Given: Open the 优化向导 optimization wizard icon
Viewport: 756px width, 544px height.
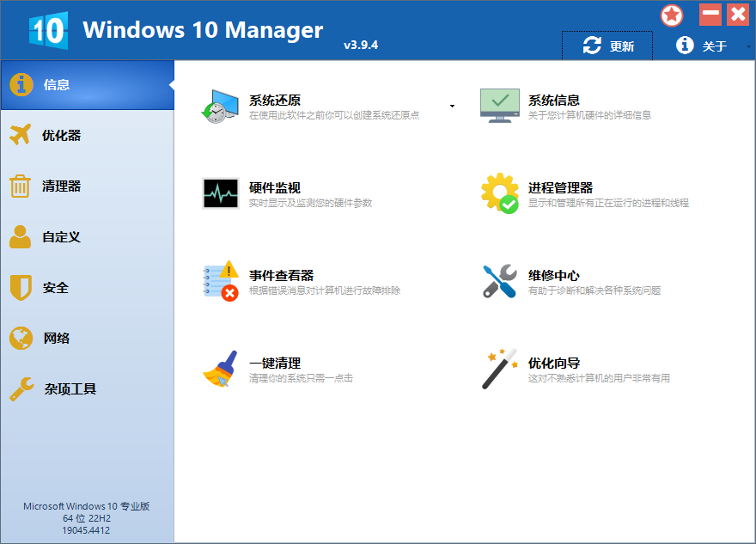Looking at the screenshot, I should [499, 368].
